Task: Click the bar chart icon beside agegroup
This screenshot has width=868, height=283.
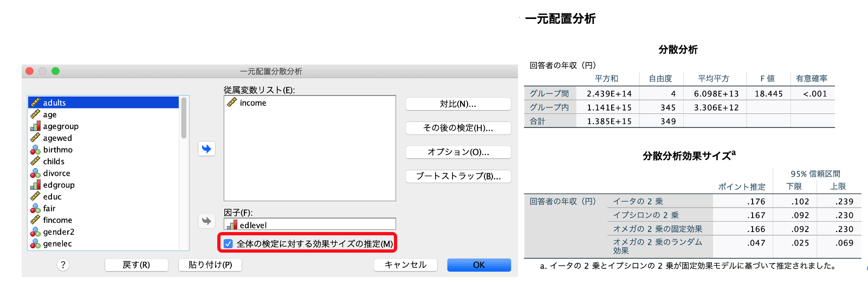Action: click(35, 126)
